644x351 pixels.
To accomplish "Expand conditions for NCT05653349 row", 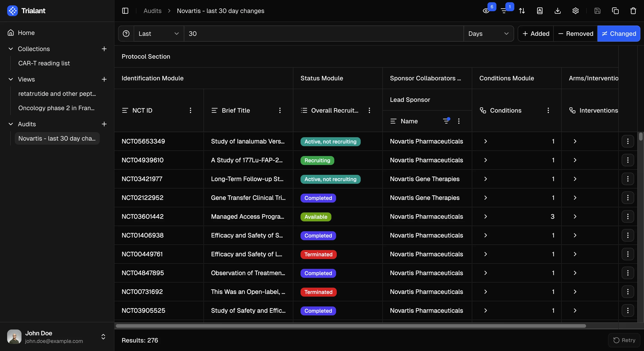I will click(485, 141).
